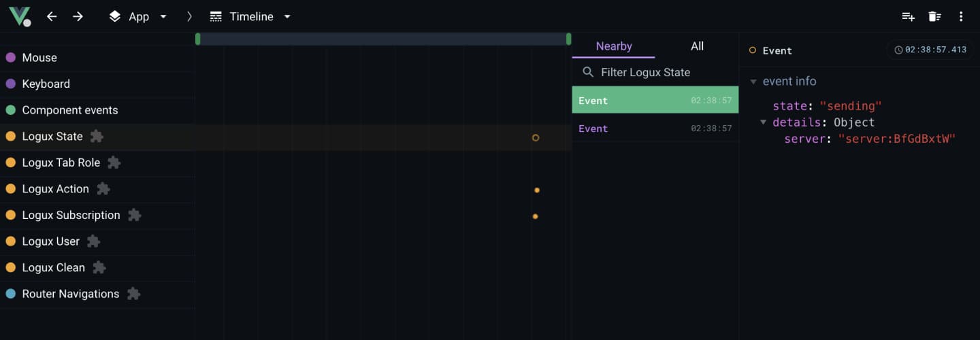The width and height of the screenshot is (980, 340).
Task: Click the add-to-list icon in top bar
Action: click(908, 16)
